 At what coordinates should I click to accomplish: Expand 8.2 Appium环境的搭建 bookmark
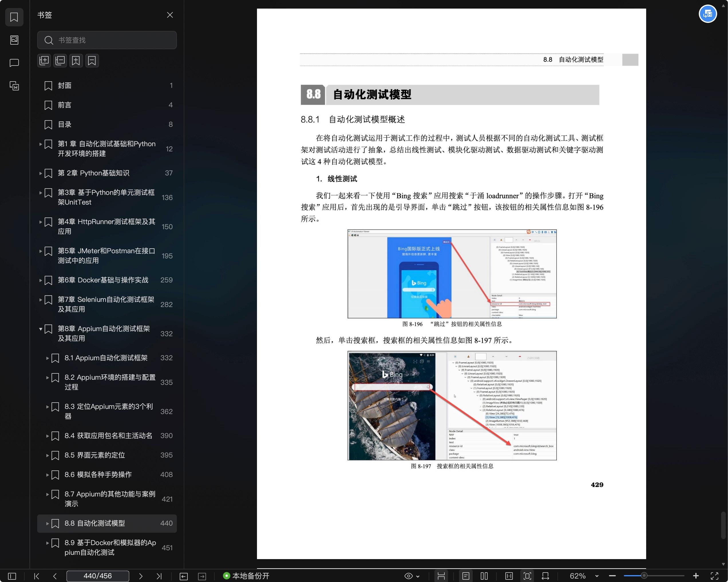coord(47,377)
